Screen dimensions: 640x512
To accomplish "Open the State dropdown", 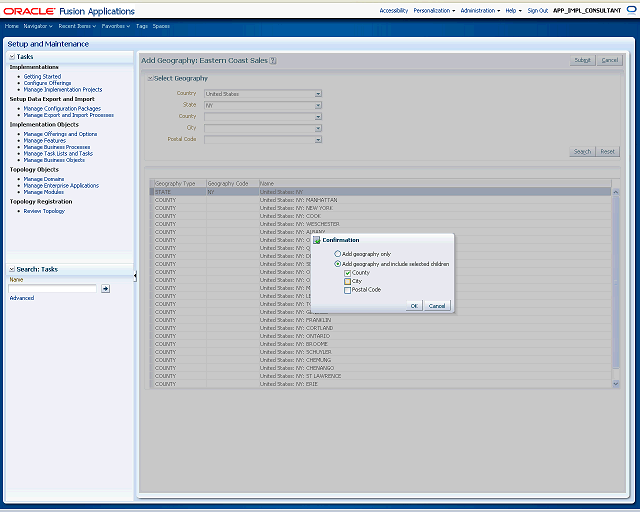I will coord(318,105).
